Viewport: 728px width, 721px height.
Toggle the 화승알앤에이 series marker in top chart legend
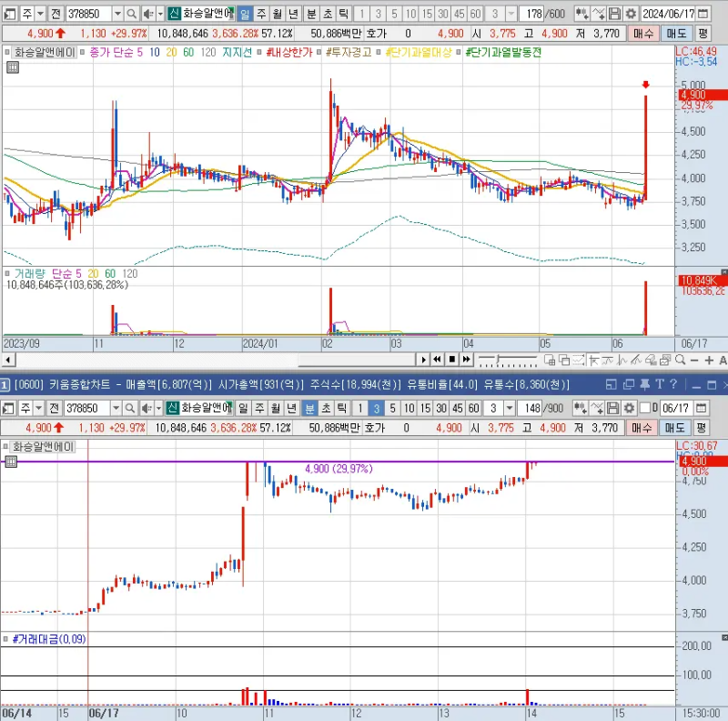(x=7, y=53)
